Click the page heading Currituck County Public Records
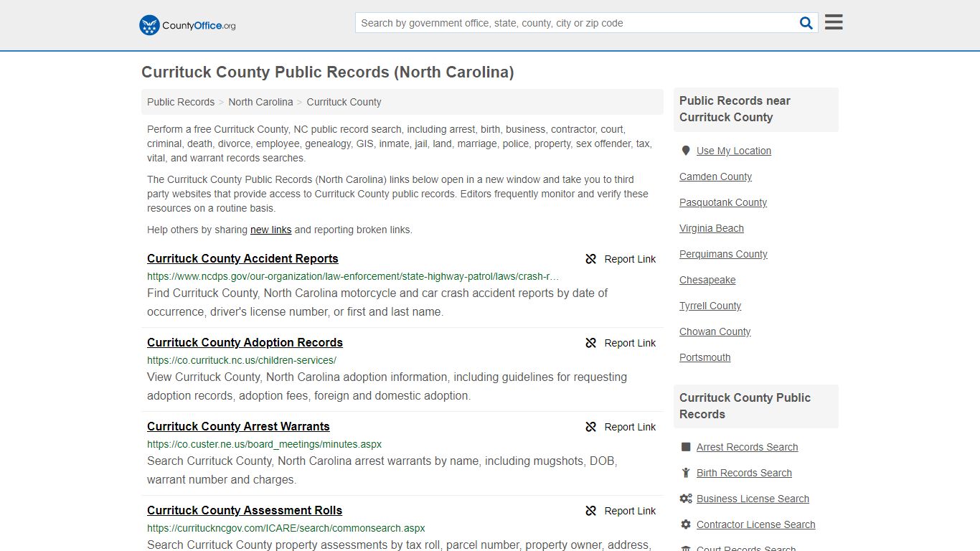The image size is (980, 551). (x=328, y=72)
